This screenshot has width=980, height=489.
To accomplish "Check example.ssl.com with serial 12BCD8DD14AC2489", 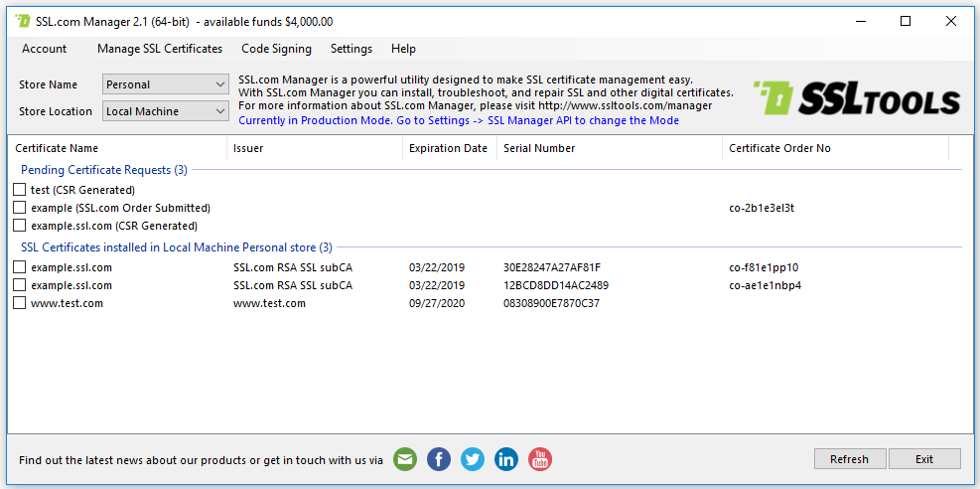I will tap(20, 285).
